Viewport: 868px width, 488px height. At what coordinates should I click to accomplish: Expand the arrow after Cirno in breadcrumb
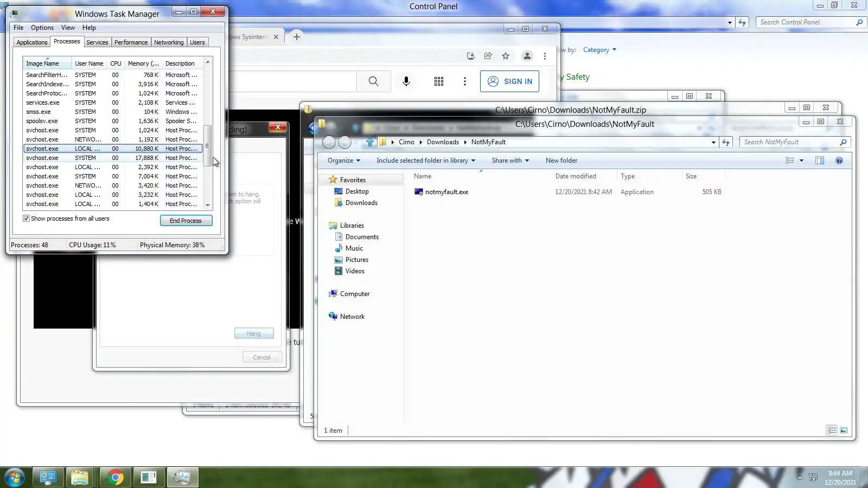pyautogui.click(x=420, y=142)
